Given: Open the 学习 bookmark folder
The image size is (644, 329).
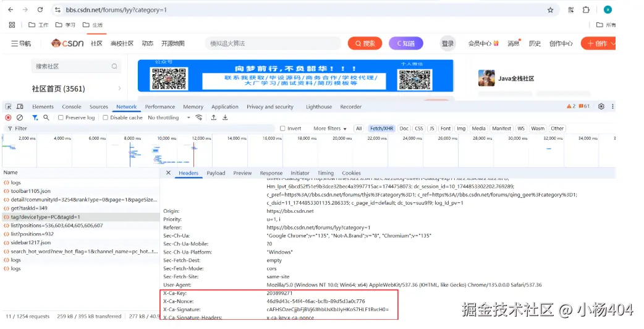Looking at the screenshot, I should click(x=66, y=25).
